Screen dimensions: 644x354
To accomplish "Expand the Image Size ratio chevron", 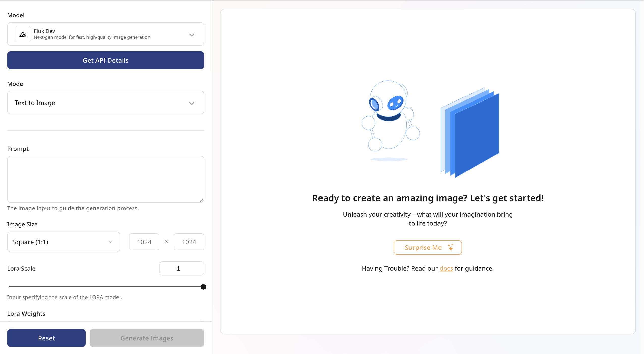I will click(110, 242).
